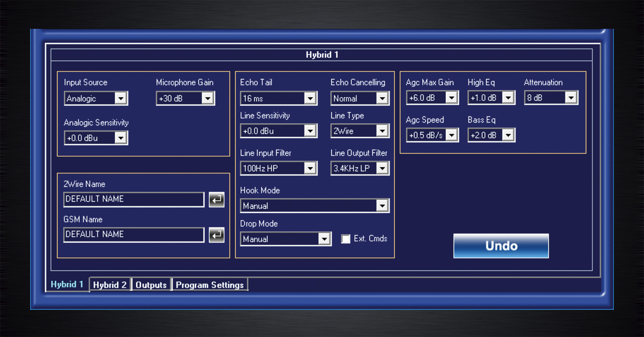Viewport: 644px width, 337px height.
Task: Expand the Analogic Sensitivity selector
Action: click(122, 138)
